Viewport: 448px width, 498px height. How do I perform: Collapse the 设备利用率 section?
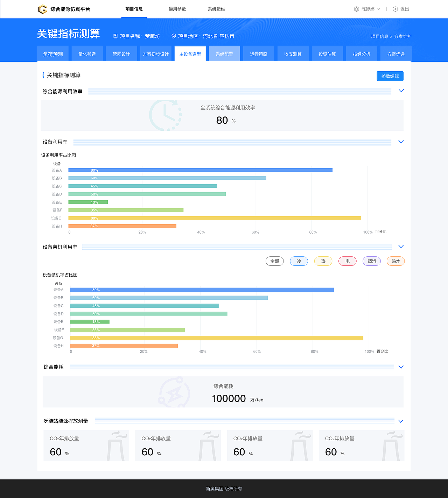point(401,142)
